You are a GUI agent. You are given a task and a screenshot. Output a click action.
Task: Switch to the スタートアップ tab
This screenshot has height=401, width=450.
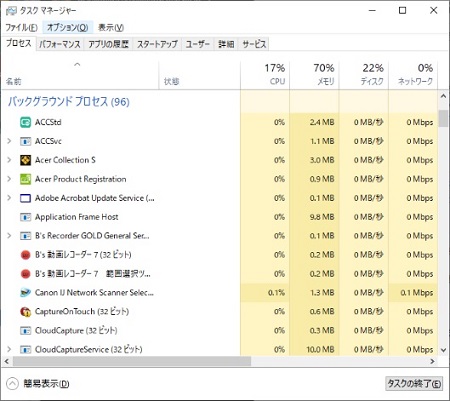(157, 44)
